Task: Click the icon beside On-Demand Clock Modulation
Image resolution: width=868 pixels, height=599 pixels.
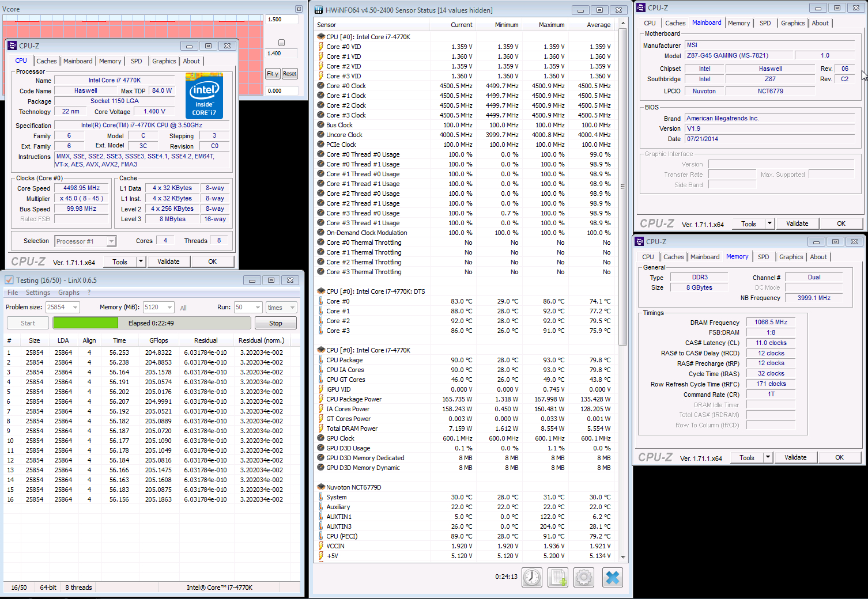Action: click(x=321, y=233)
